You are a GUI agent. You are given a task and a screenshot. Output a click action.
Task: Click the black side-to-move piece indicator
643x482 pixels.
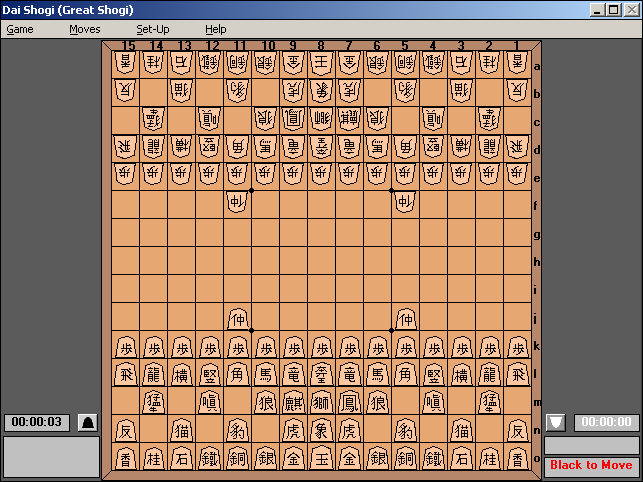click(x=88, y=422)
